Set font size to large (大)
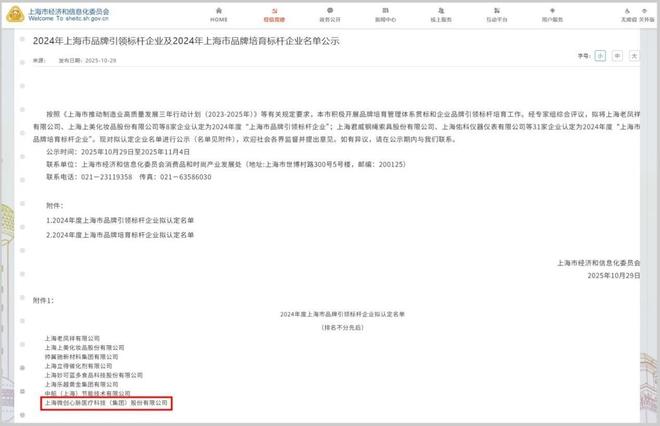The image size is (660, 426). [x=634, y=56]
